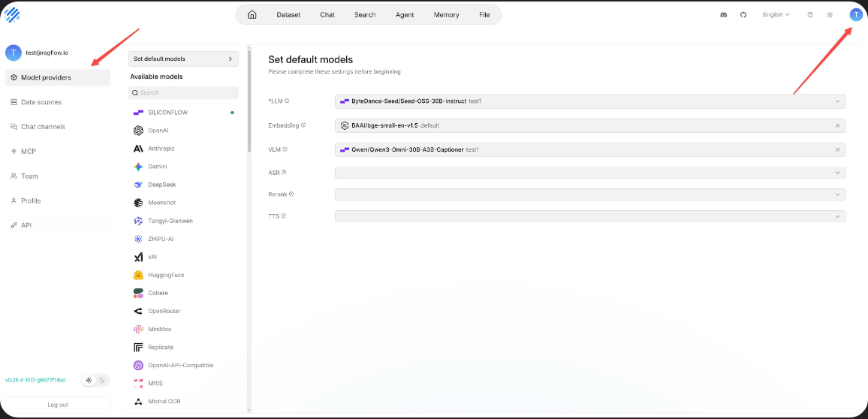868x419 pixels.
Task: Select Anthropic provider
Action: pos(183,149)
